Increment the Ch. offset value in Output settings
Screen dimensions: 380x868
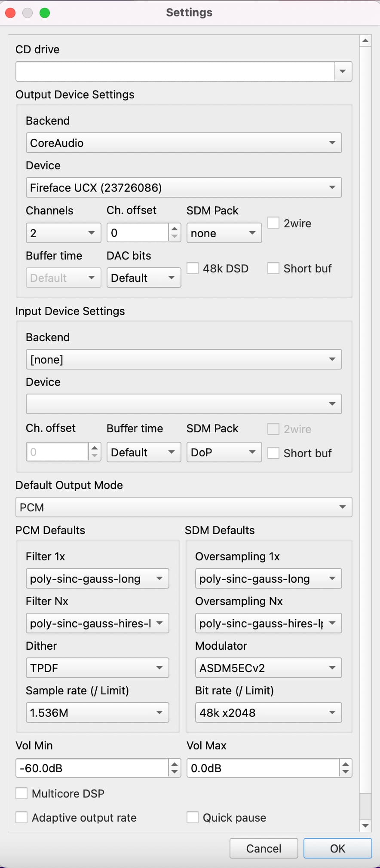click(x=174, y=228)
